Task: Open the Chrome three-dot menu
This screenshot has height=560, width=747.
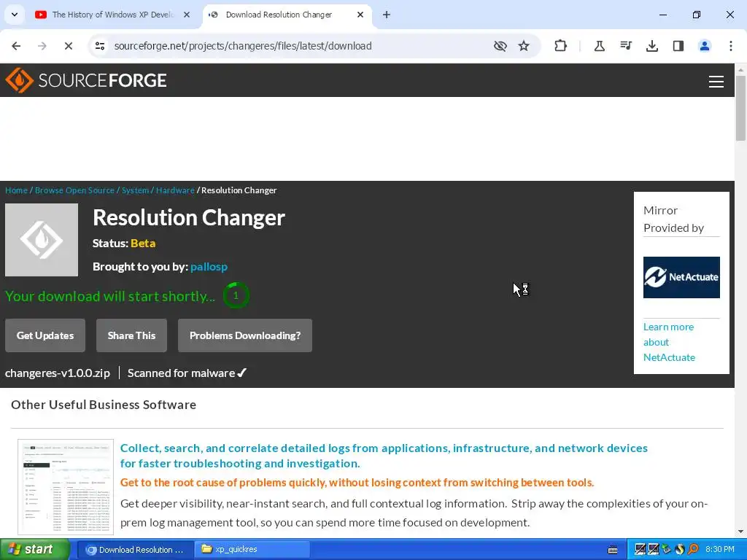Action: (x=730, y=46)
